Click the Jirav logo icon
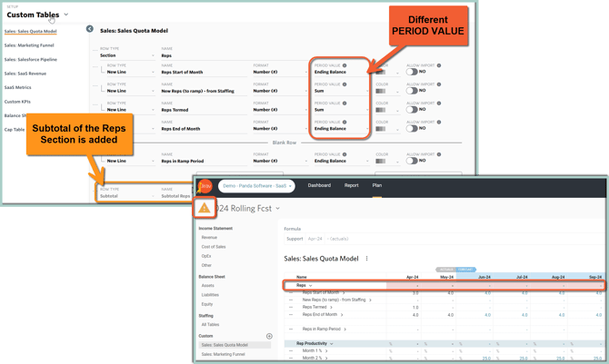The image size is (609, 364). coord(206,186)
